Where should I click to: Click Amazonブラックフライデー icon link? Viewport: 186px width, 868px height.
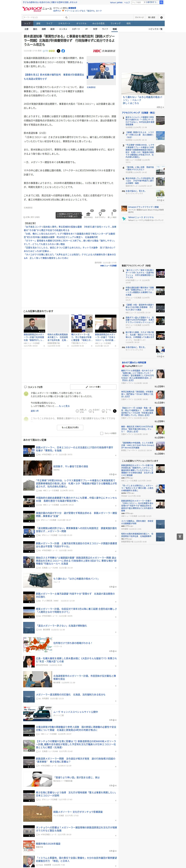[124, 209]
